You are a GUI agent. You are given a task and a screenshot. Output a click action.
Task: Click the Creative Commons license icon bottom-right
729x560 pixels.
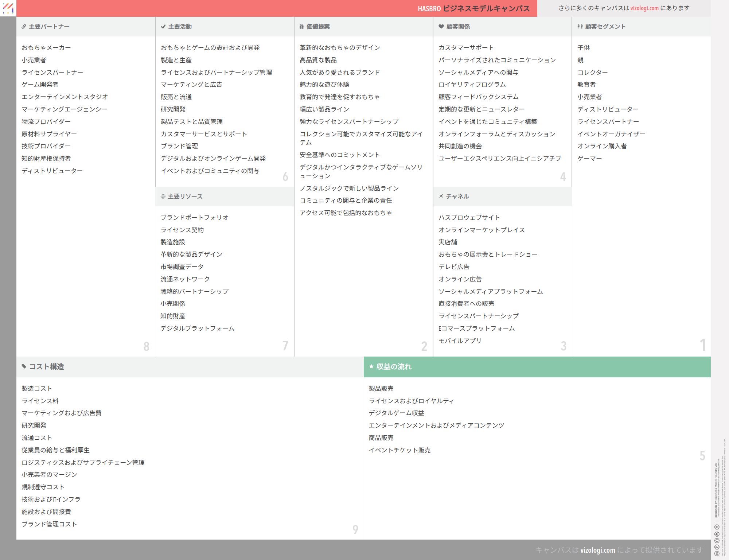pos(717,553)
